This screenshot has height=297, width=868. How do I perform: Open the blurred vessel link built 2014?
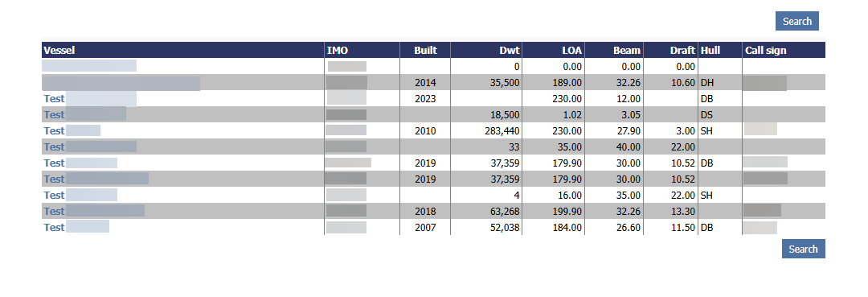coord(121,83)
